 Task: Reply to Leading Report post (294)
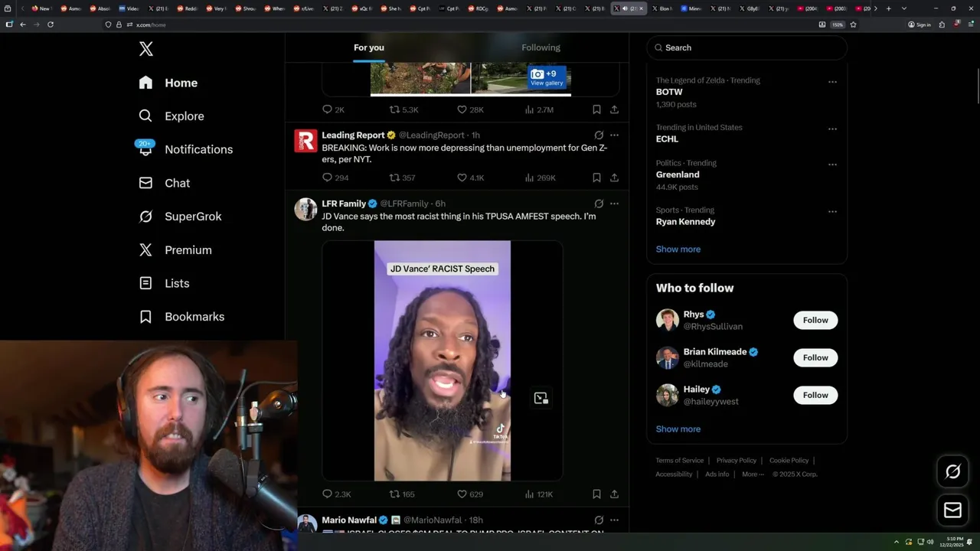click(x=335, y=178)
